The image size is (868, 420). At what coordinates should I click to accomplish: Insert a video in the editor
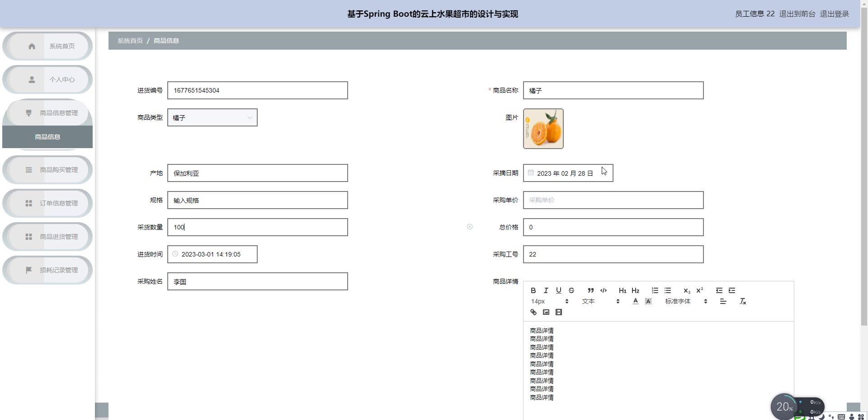pos(558,312)
